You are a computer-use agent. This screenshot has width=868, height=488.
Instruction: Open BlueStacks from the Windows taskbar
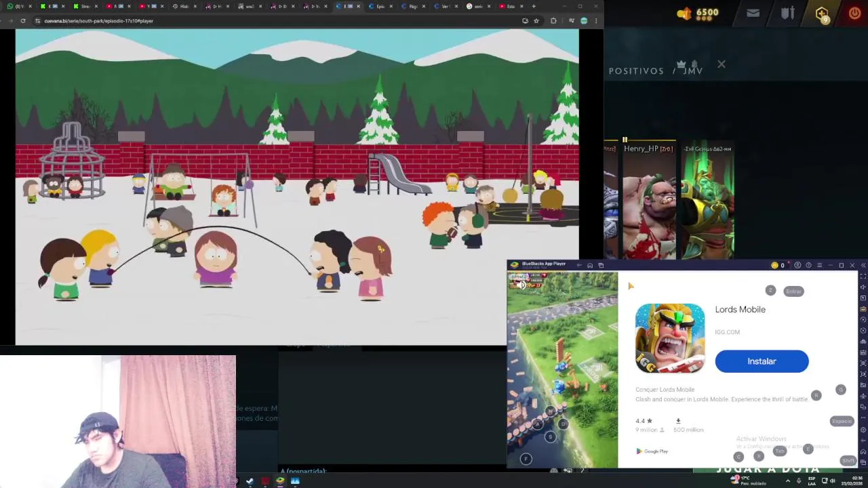pos(280,481)
